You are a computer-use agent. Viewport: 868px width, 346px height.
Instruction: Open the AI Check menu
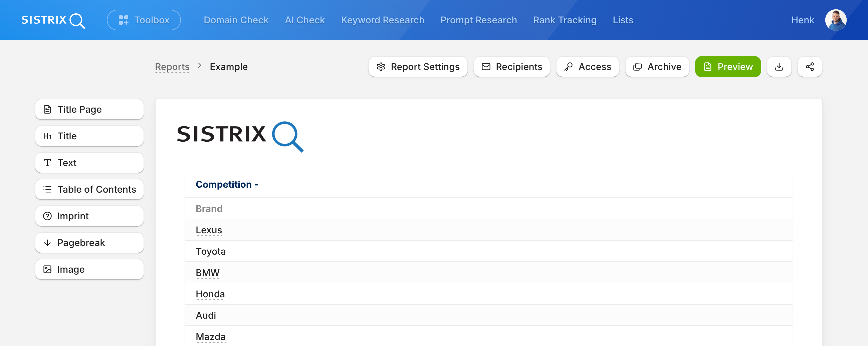click(304, 20)
